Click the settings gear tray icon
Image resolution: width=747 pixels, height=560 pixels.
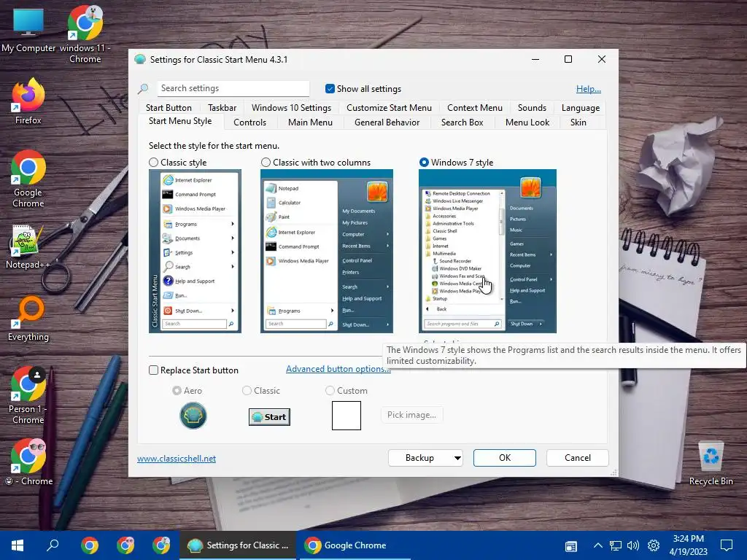tap(654, 545)
